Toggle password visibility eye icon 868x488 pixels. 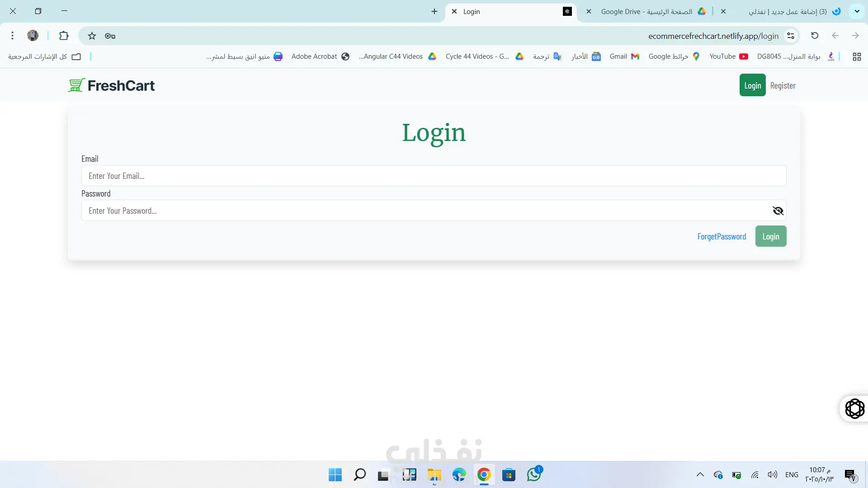[x=778, y=211]
